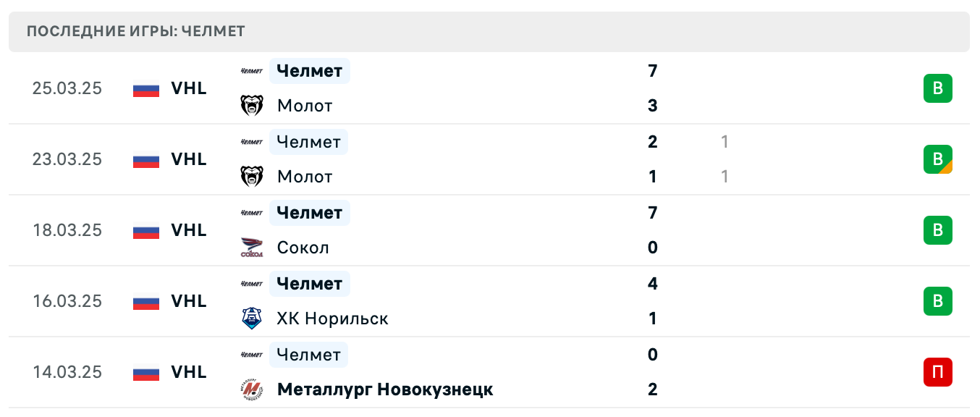The width and height of the screenshot is (980, 417).
Task: Click the red П loss badge on 14.03.25
Action: pyautogui.click(x=938, y=372)
